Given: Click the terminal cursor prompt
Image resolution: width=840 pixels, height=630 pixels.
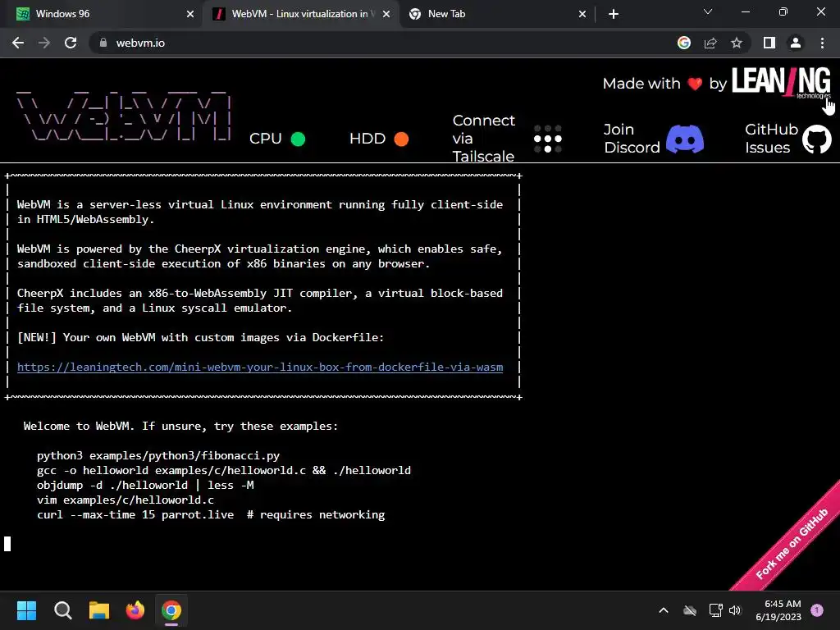Looking at the screenshot, I should pos(7,544).
